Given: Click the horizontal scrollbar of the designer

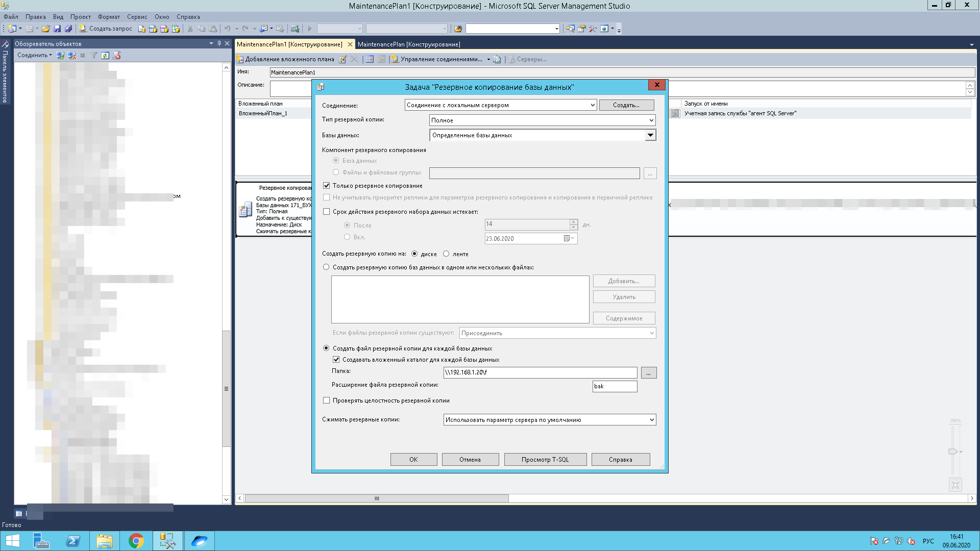Looking at the screenshot, I should tap(377, 498).
